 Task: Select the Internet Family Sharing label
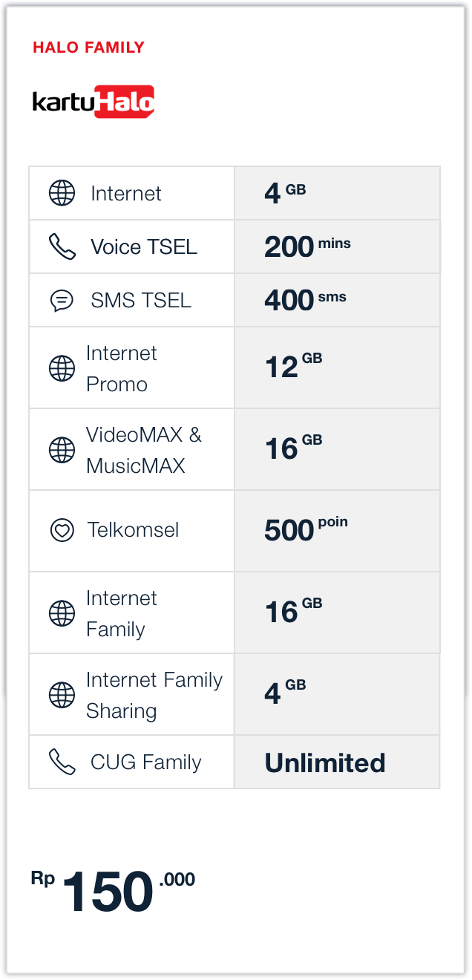(x=154, y=695)
